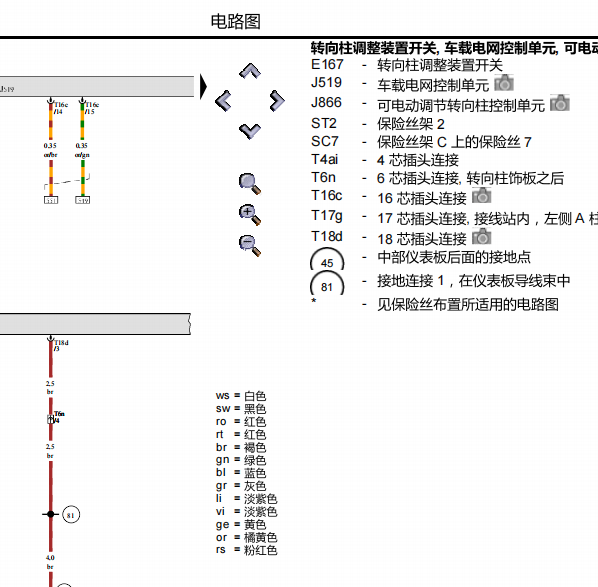Open the camera photo for T16c

(481, 196)
